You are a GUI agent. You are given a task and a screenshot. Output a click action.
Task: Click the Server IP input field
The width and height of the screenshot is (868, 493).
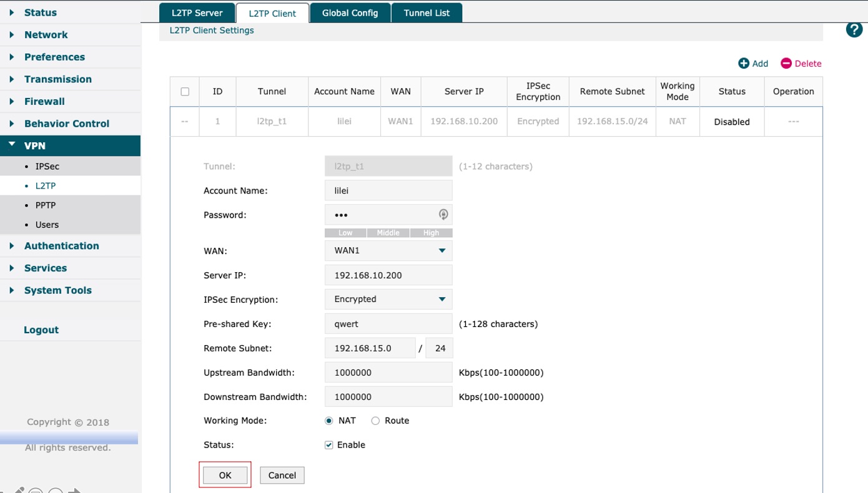point(388,275)
